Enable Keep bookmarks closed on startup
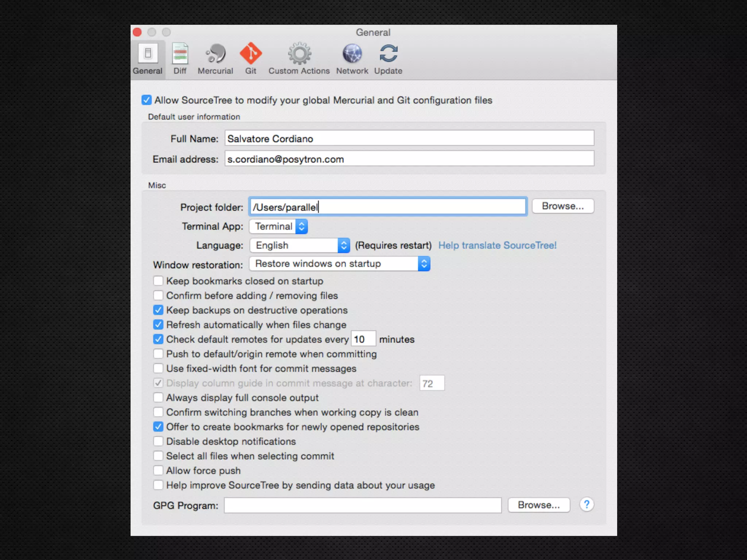This screenshot has height=560, width=747. [158, 281]
